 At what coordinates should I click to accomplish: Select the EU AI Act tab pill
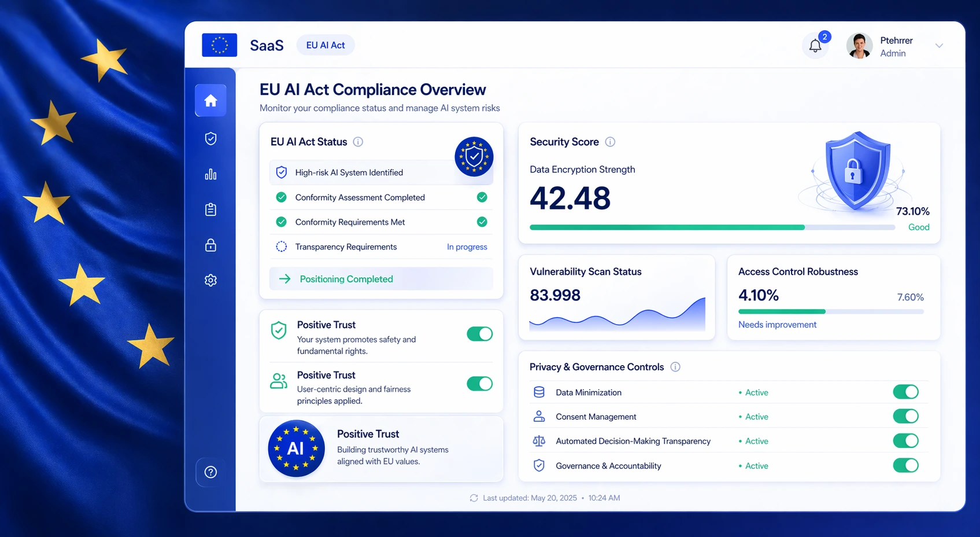coord(326,45)
